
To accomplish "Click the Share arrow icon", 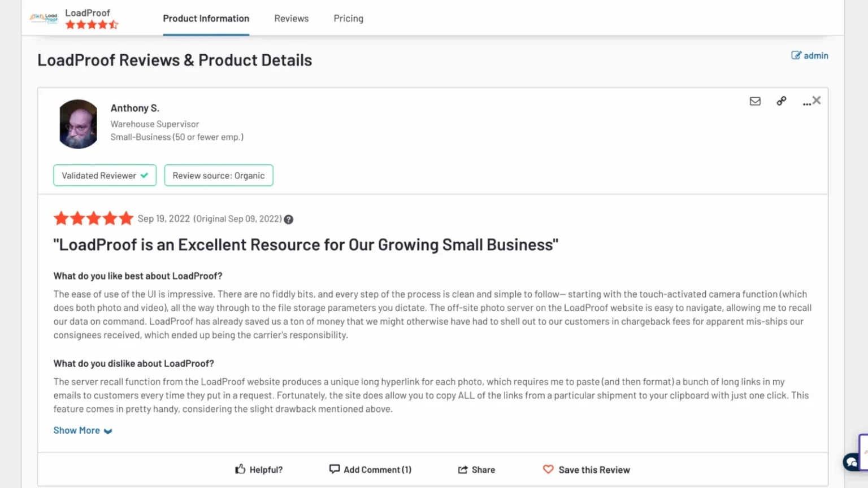I will (463, 469).
